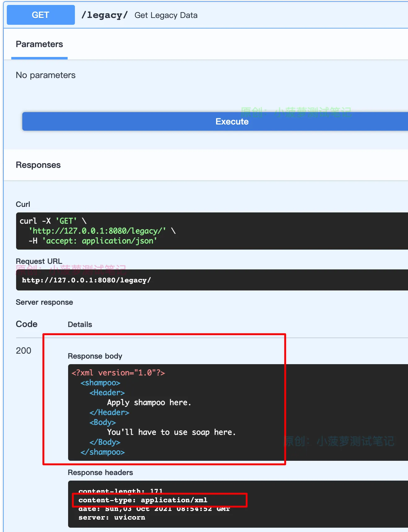Image resolution: width=408 pixels, height=532 pixels.
Task: Click the Get Legacy Data summary
Action: pyautogui.click(x=166, y=15)
